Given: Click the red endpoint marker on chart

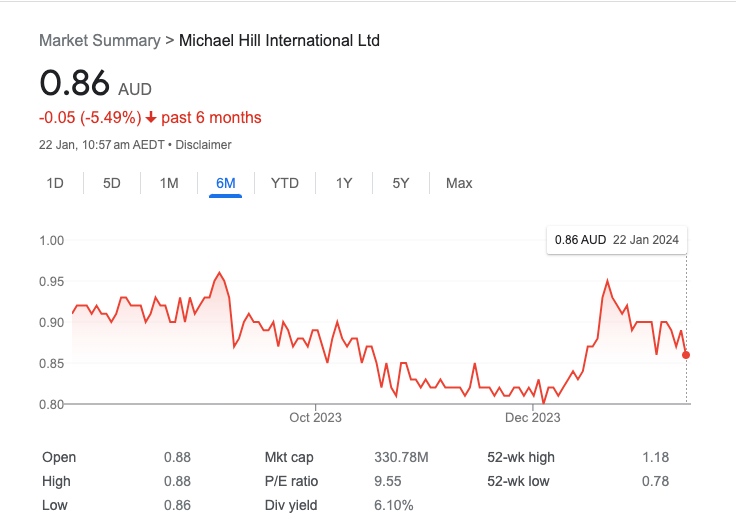Looking at the screenshot, I should tap(686, 355).
